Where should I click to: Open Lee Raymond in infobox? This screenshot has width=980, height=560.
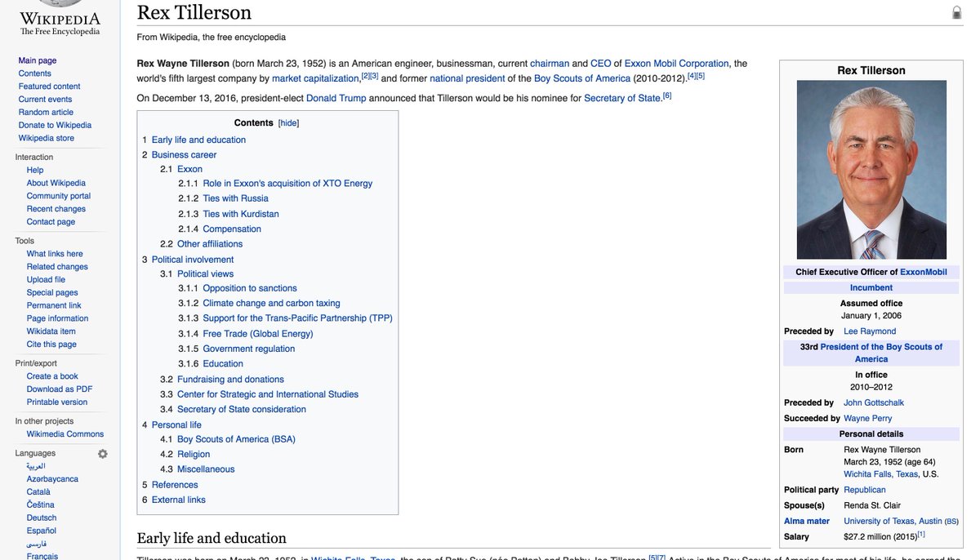click(x=870, y=331)
